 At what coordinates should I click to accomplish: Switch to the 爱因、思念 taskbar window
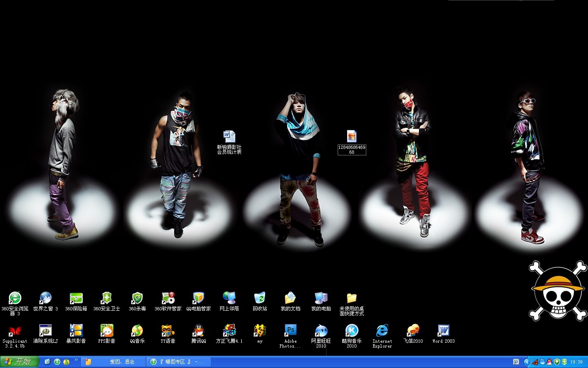click(x=113, y=362)
